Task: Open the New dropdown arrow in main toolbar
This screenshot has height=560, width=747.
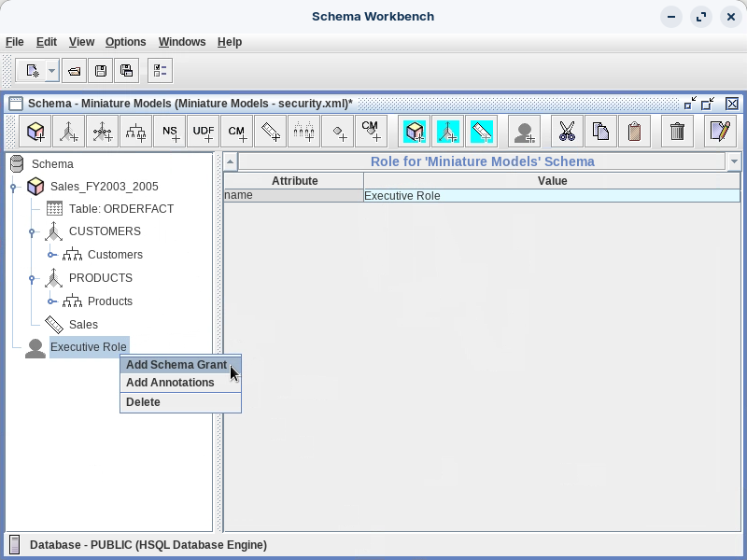Action: pyautogui.click(x=52, y=71)
